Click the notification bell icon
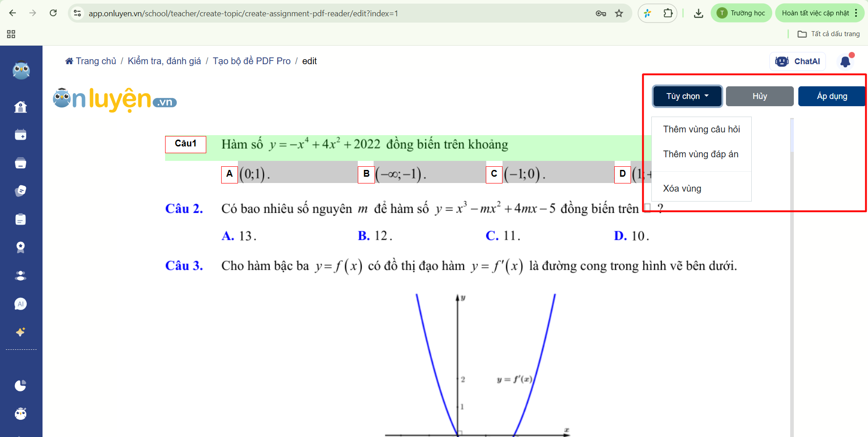This screenshot has width=868, height=437. point(845,61)
